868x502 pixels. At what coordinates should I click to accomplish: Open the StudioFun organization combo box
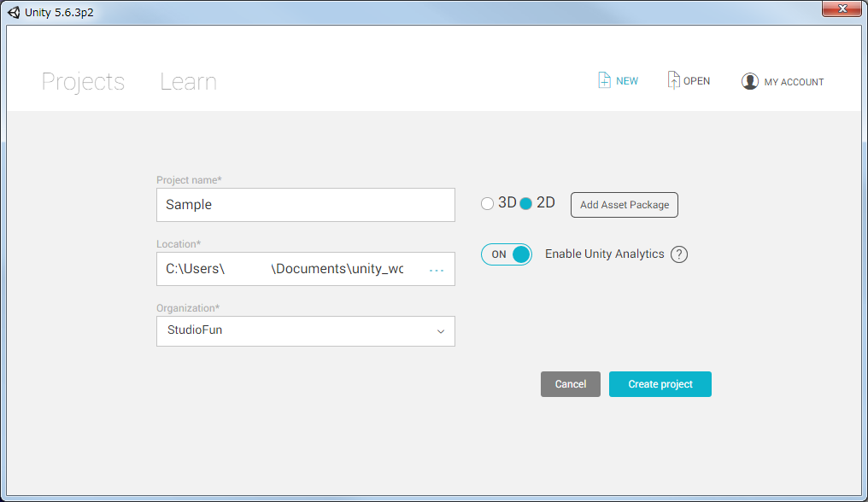(x=306, y=331)
